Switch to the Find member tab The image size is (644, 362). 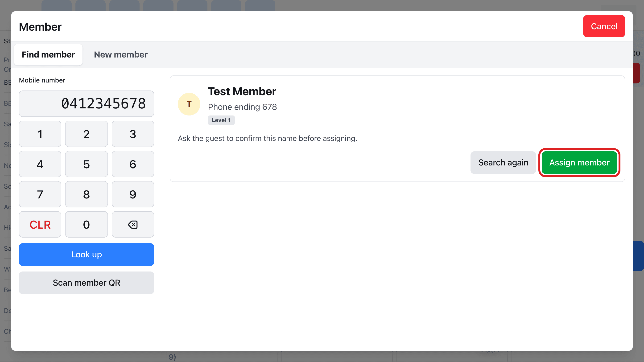point(48,54)
